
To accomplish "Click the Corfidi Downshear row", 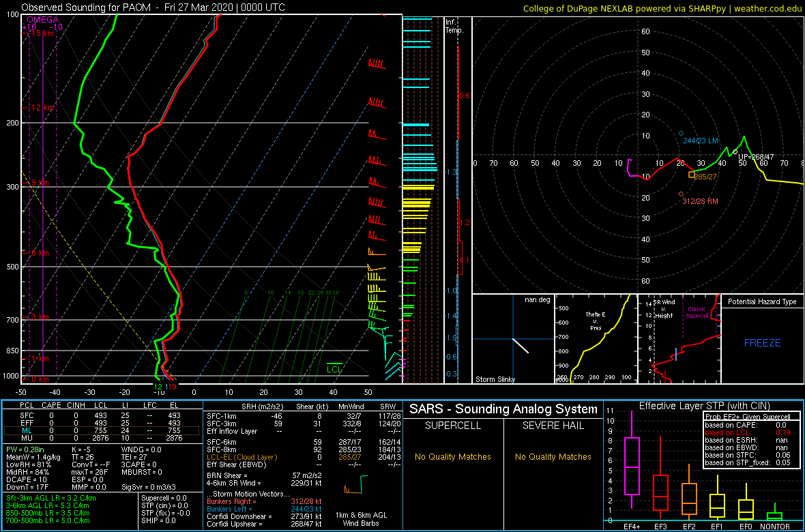I will [264, 516].
